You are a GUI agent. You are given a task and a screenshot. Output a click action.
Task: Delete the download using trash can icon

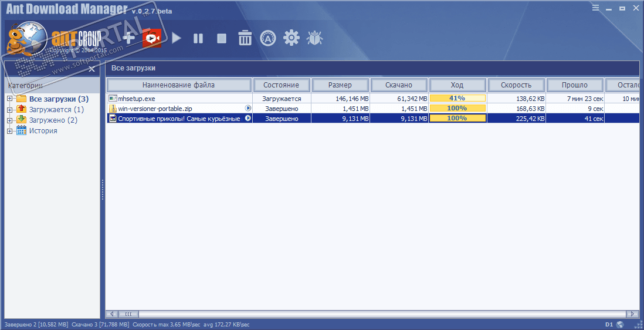245,38
